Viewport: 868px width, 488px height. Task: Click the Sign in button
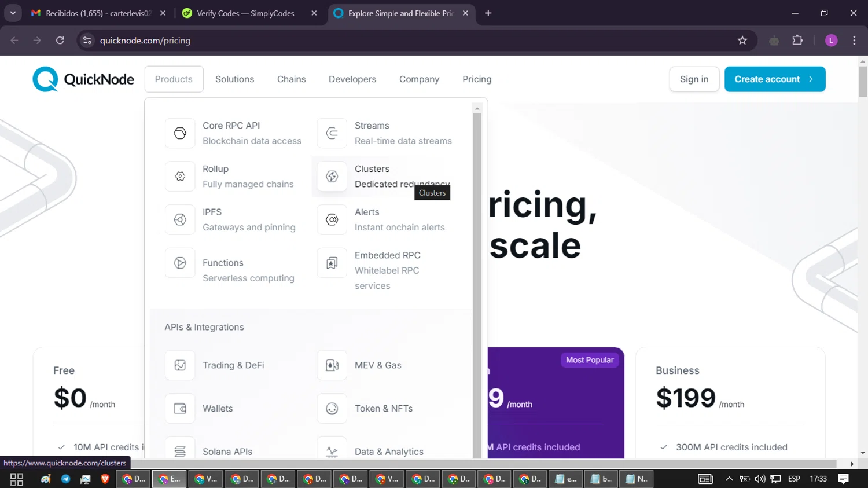coord(694,79)
